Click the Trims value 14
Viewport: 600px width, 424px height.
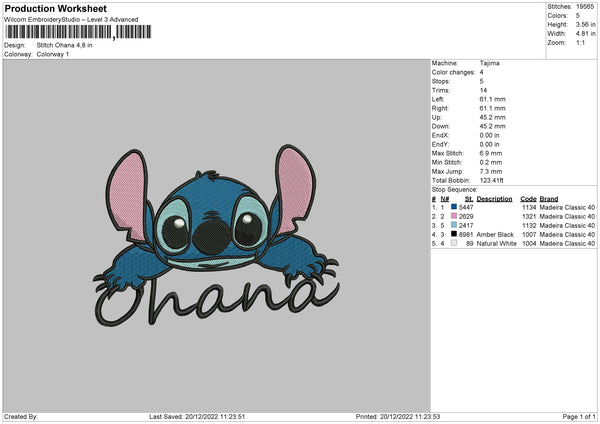[483, 90]
